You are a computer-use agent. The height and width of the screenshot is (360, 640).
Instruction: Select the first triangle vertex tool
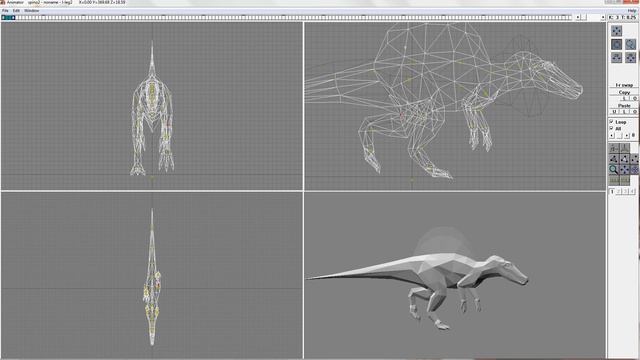coord(614,159)
